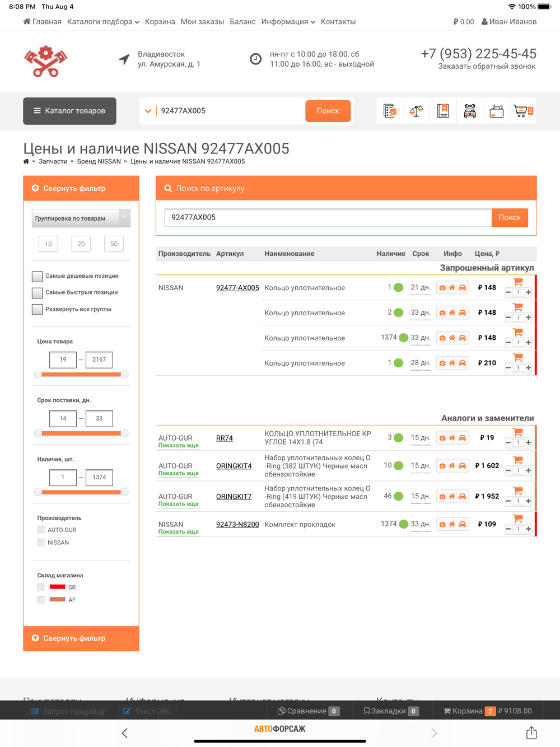Open 'Группировка по товарам' dropdown
The width and height of the screenshot is (560, 747).
point(81,218)
